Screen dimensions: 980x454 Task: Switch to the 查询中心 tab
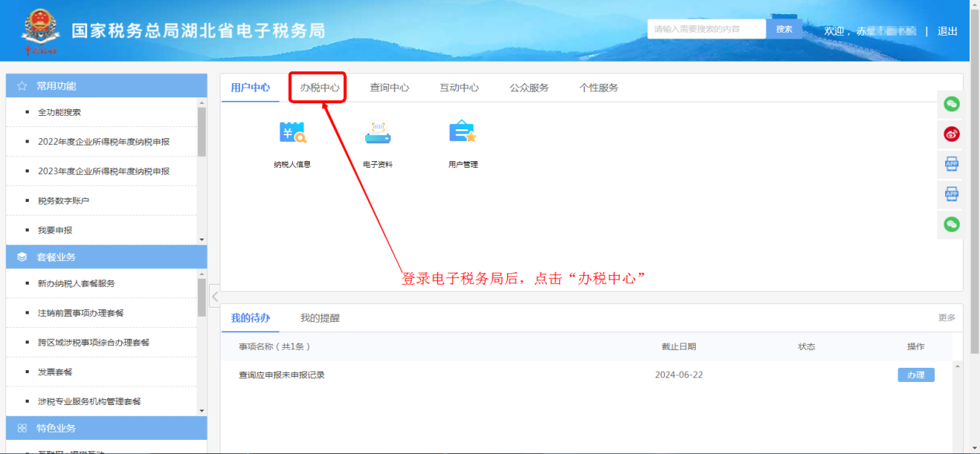[x=390, y=88]
